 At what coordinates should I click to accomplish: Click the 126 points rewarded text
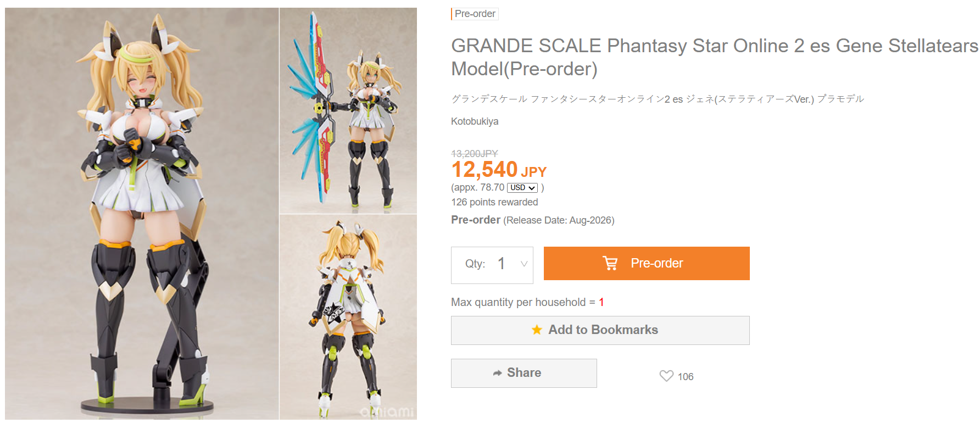point(494,202)
